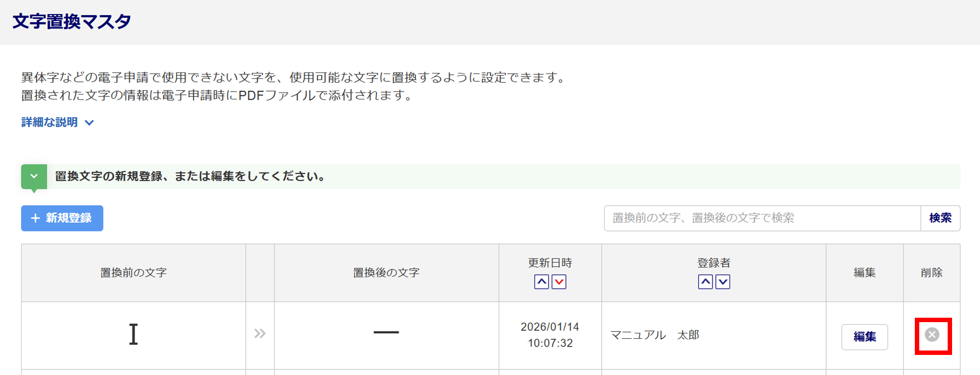Sort 更新日時 column in descending order

point(559,282)
